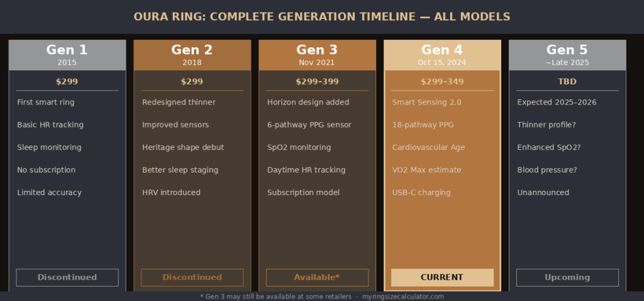
Task: Click the 'No subscription' text
Action: click(x=46, y=170)
